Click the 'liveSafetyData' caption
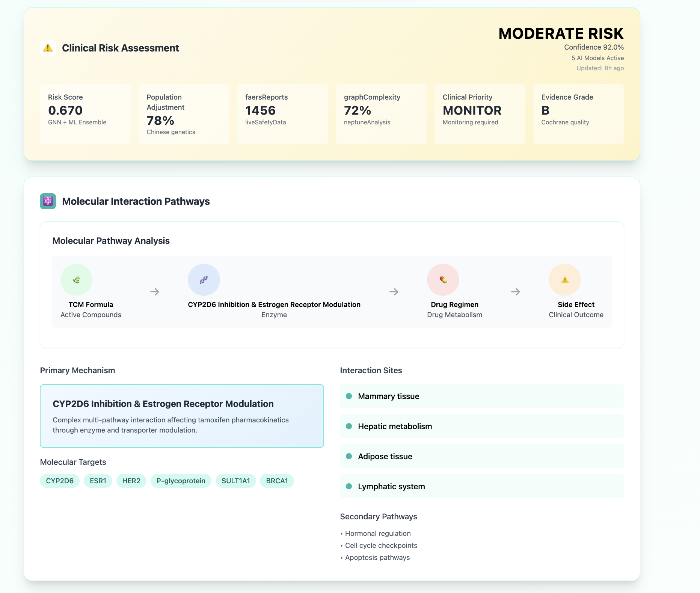 [x=266, y=122]
